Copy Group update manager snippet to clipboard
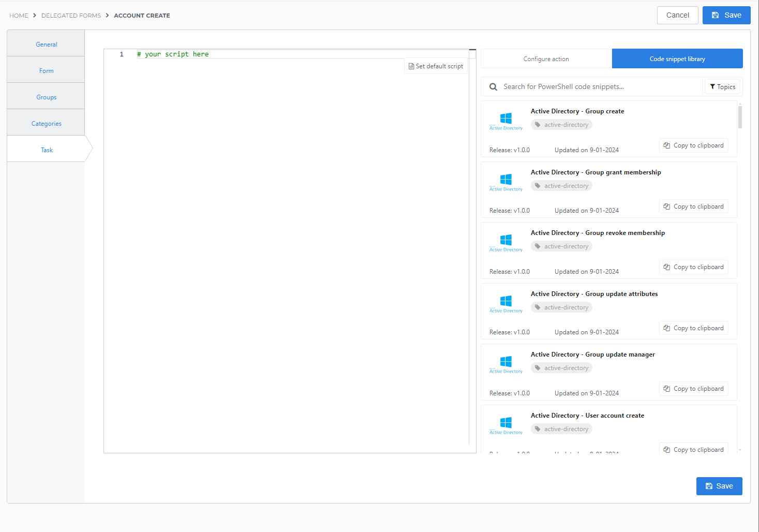Screen dimensions: 759x532 click(694, 389)
